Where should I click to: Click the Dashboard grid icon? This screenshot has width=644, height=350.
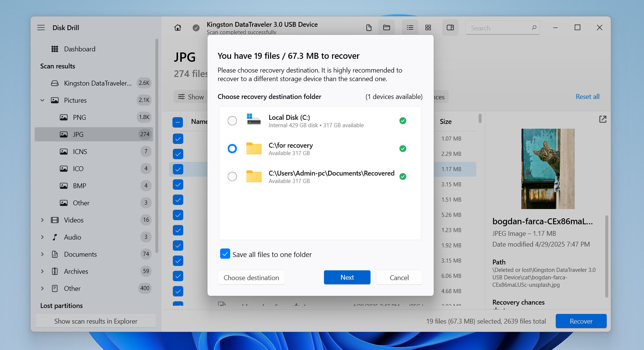coord(55,49)
